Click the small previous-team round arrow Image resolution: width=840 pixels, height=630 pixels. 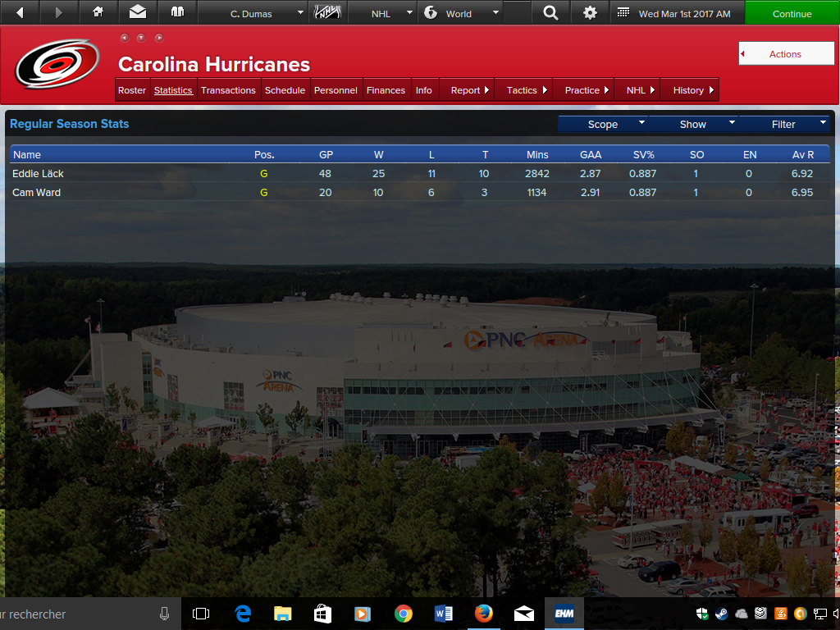125,38
